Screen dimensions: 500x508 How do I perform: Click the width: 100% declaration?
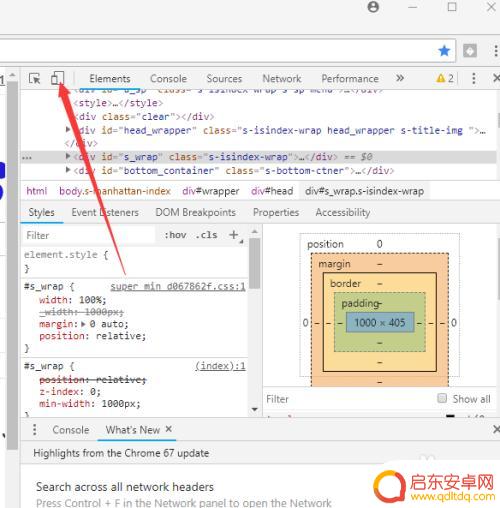pyautogui.click(x=73, y=300)
